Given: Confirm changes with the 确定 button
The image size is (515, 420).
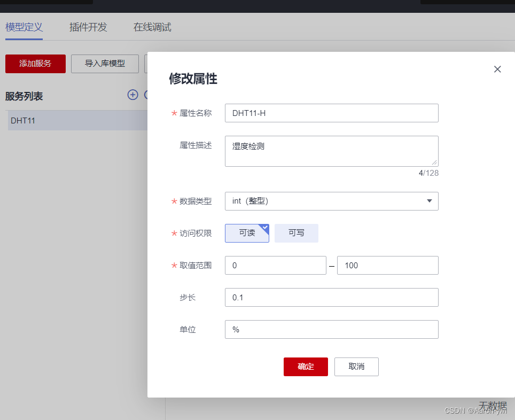Looking at the screenshot, I should [306, 367].
